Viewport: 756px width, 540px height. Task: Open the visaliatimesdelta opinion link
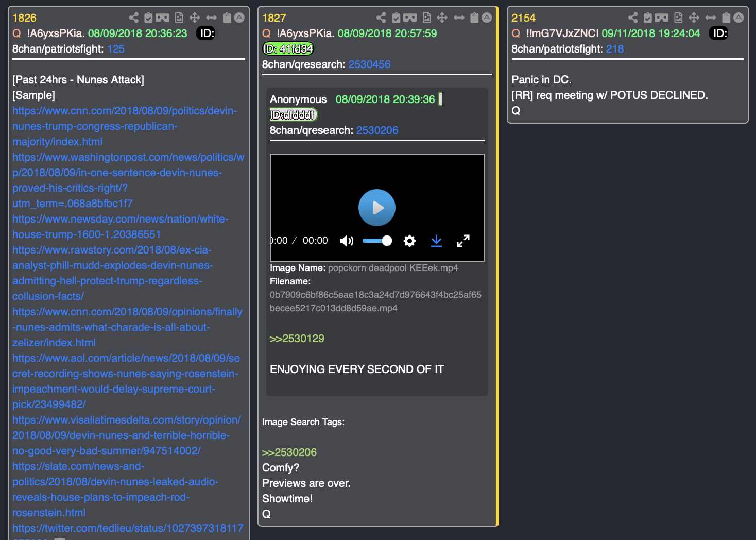pyautogui.click(x=127, y=435)
